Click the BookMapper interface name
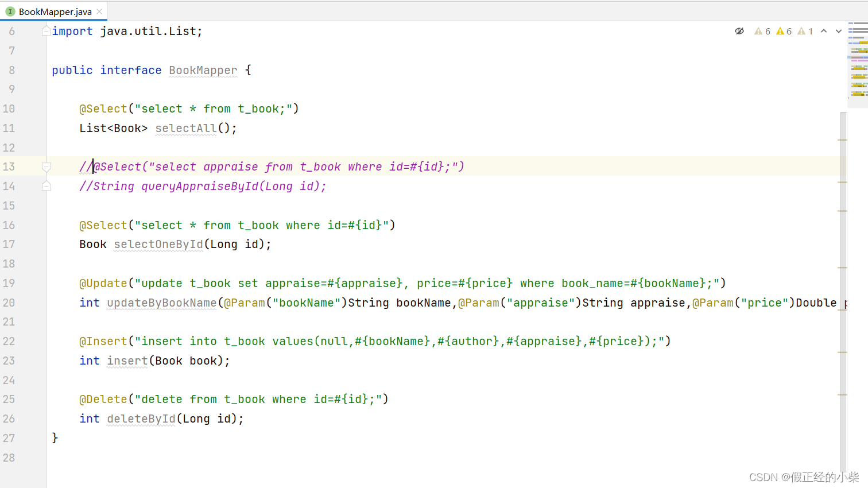Image resolution: width=868 pixels, height=488 pixels. click(x=203, y=70)
